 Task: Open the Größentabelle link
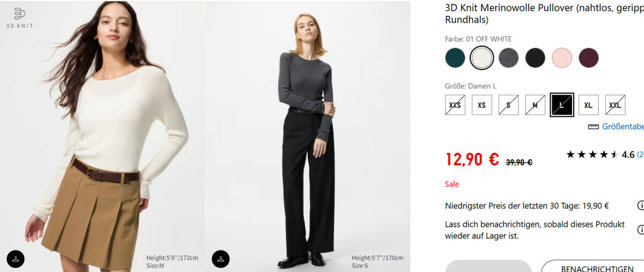click(623, 127)
